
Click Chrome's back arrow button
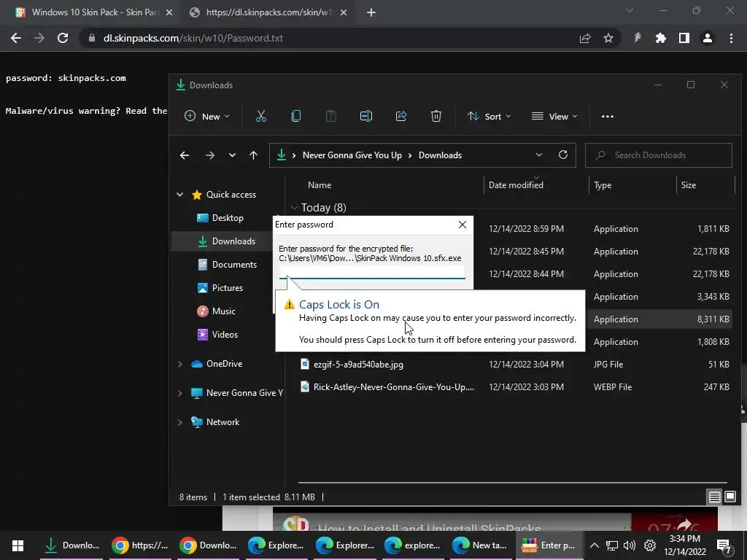pyautogui.click(x=16, y=38)
